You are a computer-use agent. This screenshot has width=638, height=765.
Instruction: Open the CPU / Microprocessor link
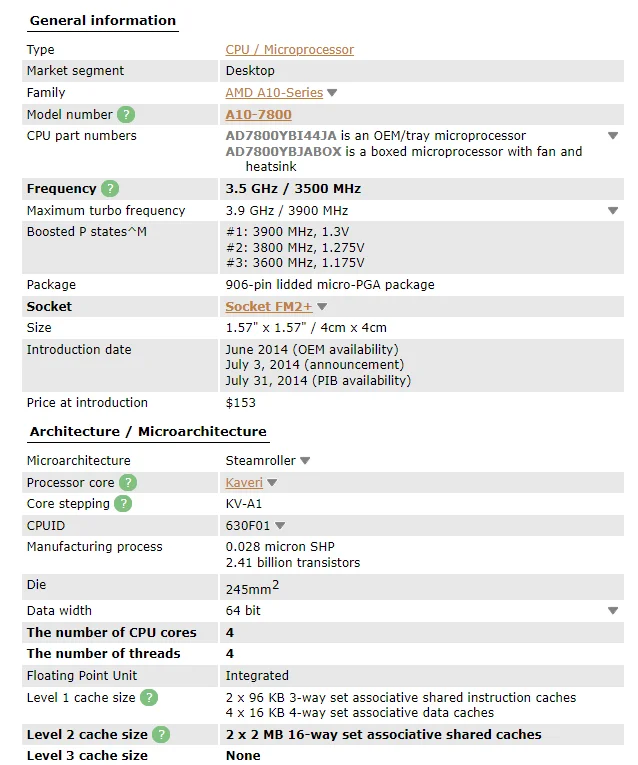click(289, 50)
